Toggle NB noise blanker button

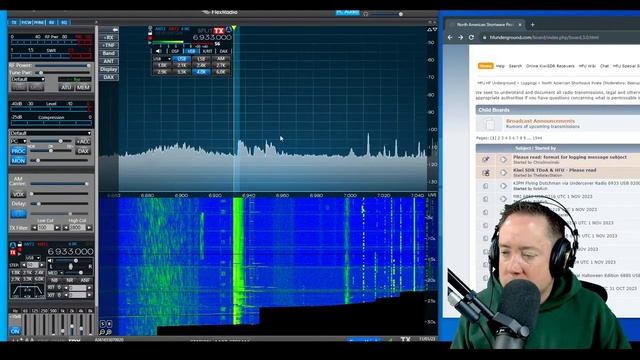tap(54, 280)
